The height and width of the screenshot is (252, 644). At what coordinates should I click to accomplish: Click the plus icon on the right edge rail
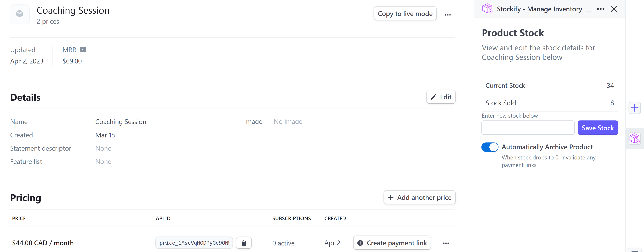[x=635, y=108]
